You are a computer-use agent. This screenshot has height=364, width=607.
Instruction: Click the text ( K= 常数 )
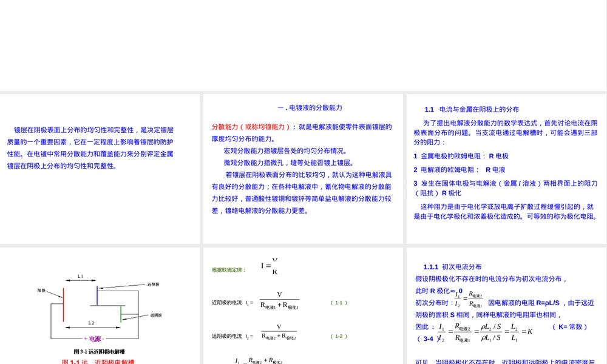[570, 327]
